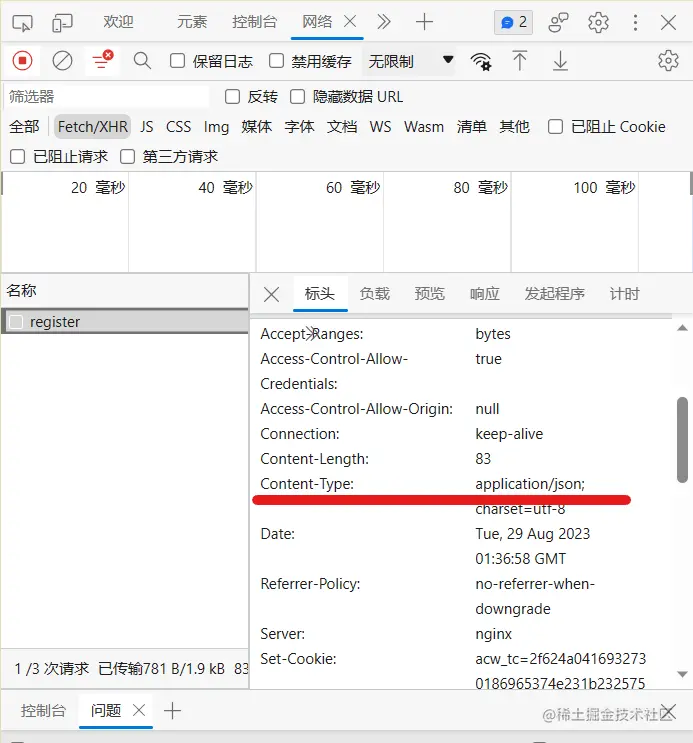Expand more tabs chevron icon
Image resolution: width=693 pixels, height=743 pixels.
pos(383,22)
